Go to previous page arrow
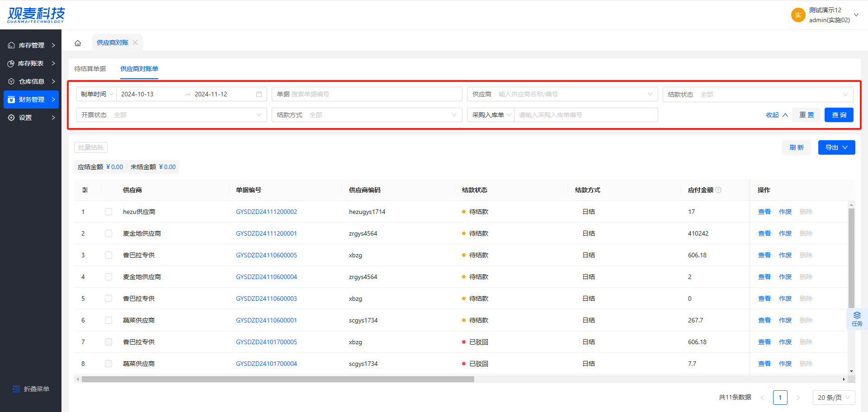This screenshot has height=412, width=868. (762, 398)
